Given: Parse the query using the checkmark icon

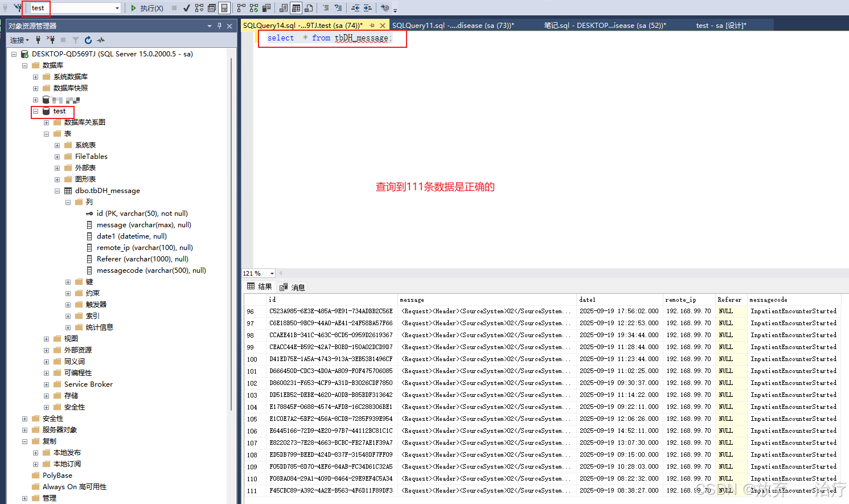Looking at the screenshot, I should point(187,8).
